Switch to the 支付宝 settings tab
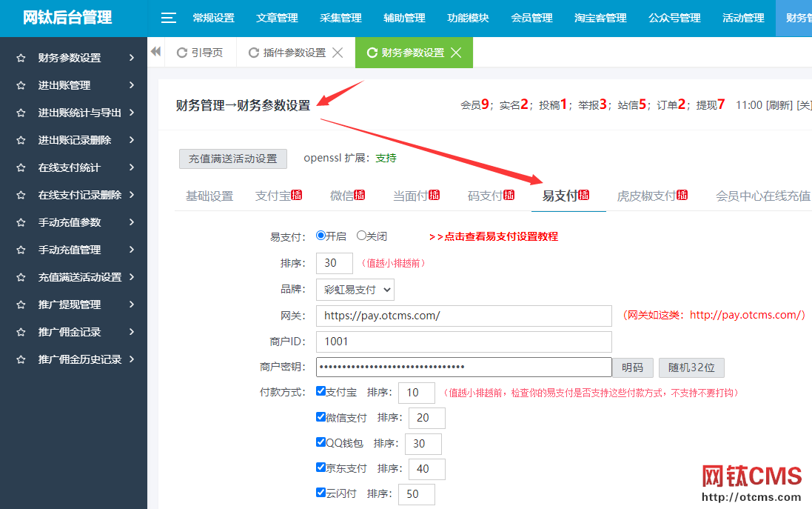 pyautogui.click(x=273, y=196)
